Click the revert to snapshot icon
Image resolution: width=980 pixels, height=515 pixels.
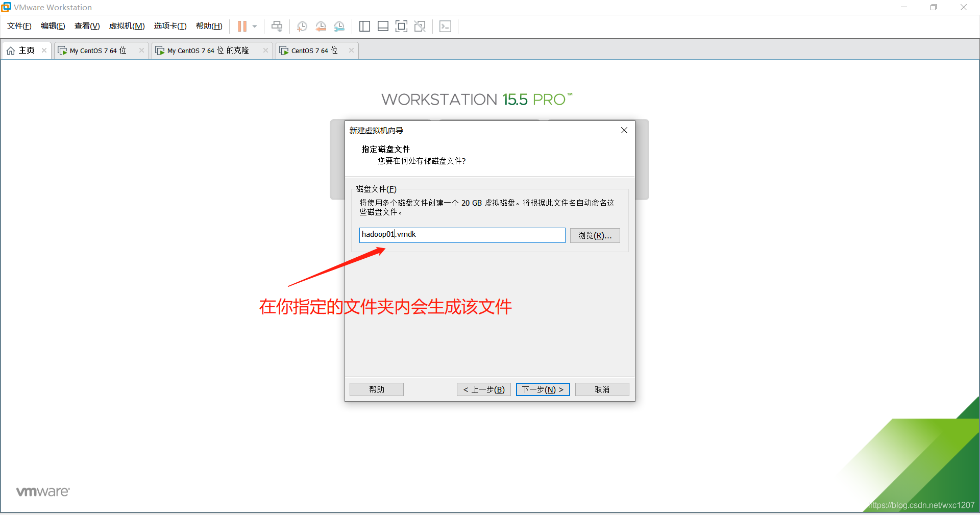pyautogui.click(x=321, y=26)
